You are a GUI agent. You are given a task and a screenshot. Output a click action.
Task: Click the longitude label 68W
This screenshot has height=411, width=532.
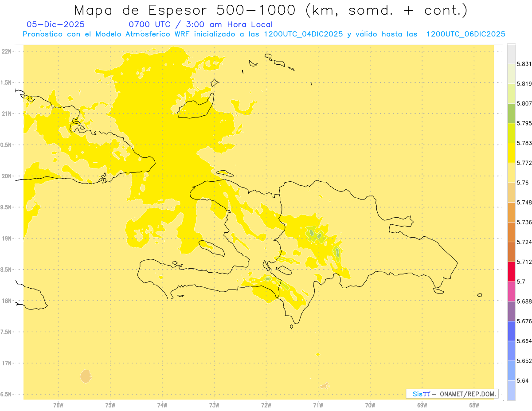[474, 405]
